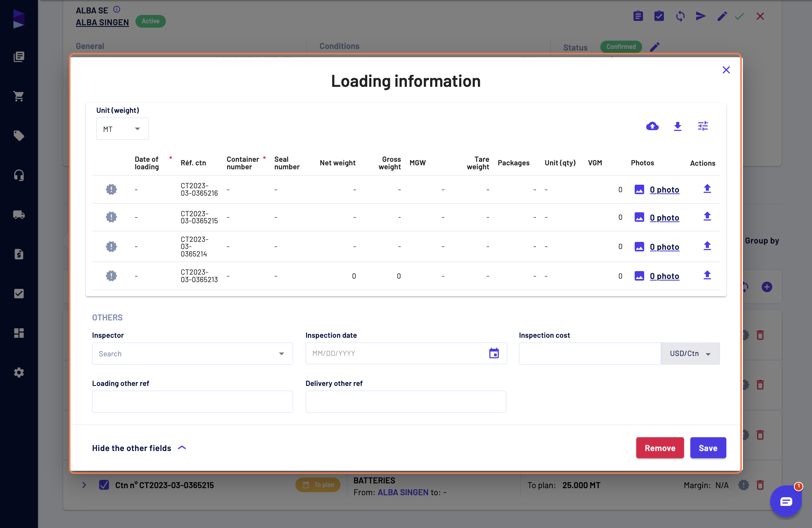Click the Delivery other ref field
The width and height of the screenshot is (812, 528).
[406, 402]
